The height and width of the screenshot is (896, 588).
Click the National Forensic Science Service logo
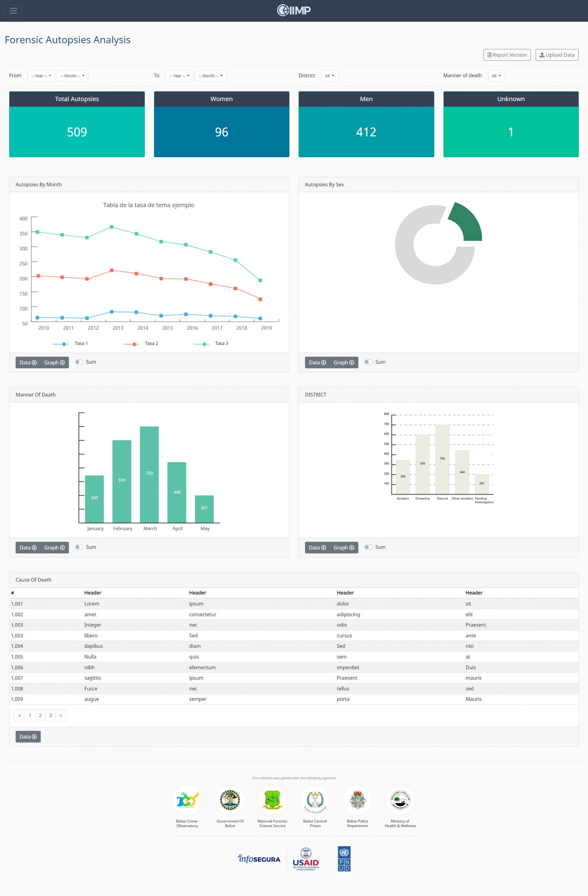272,800
